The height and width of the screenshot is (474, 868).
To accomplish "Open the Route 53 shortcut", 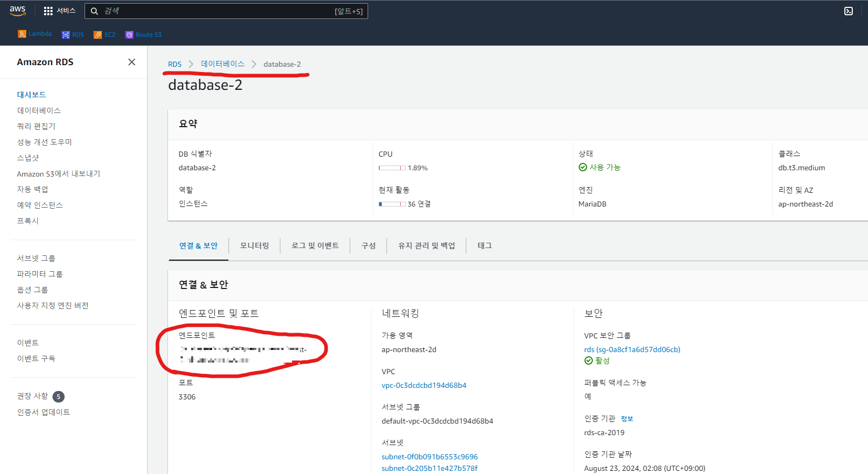I will (x=143, y=35).
